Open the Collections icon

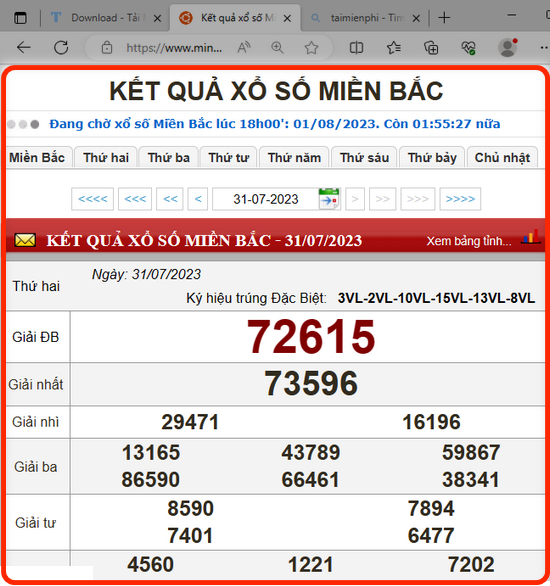[431, 48]
